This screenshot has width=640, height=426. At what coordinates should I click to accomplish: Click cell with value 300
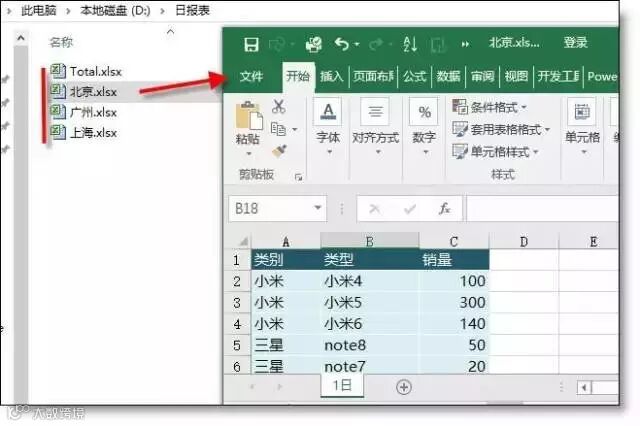pos(454,302)
